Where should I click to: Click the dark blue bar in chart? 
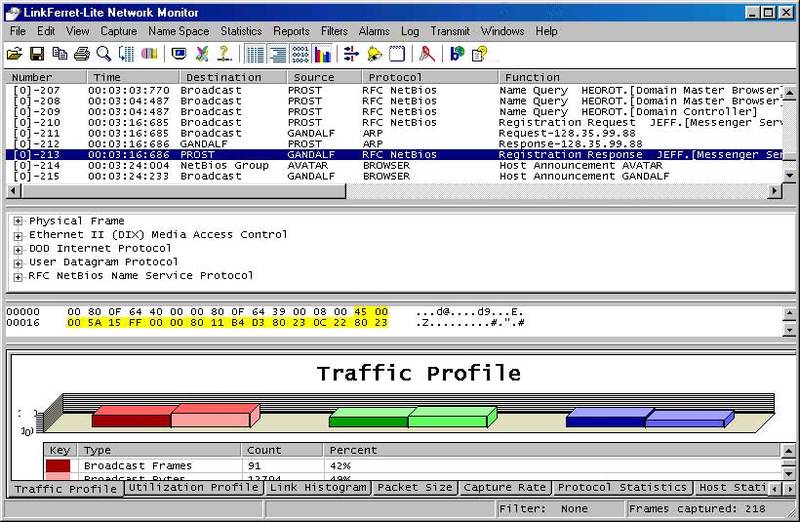(x=606, y=421)
